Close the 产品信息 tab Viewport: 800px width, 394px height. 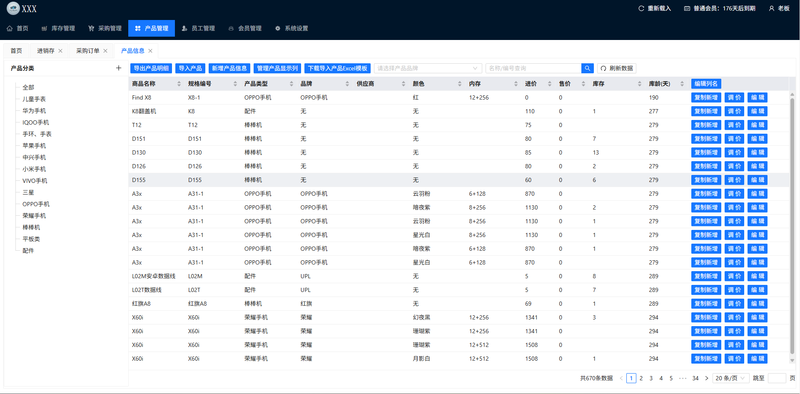click(150, 51)
